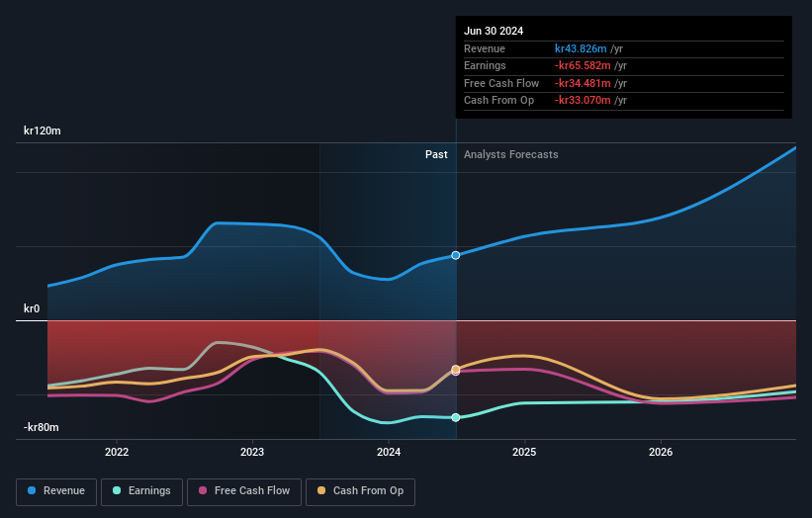This screenshot has width=812, height=518.
Task: Click the 2023 x-axis label
Action: point(252,452)
